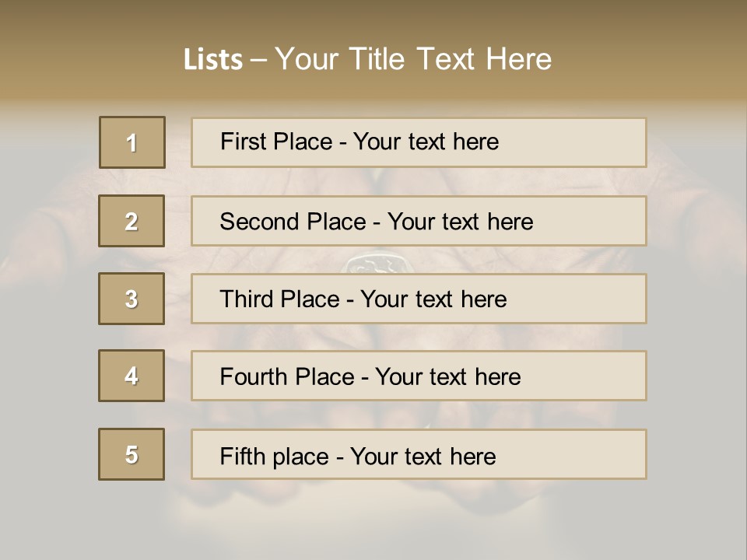Click 'Your text here' in the Fifth place row
Image resolution: width=747 pixels, height=560 pixels.
click(x=423, y=456)
